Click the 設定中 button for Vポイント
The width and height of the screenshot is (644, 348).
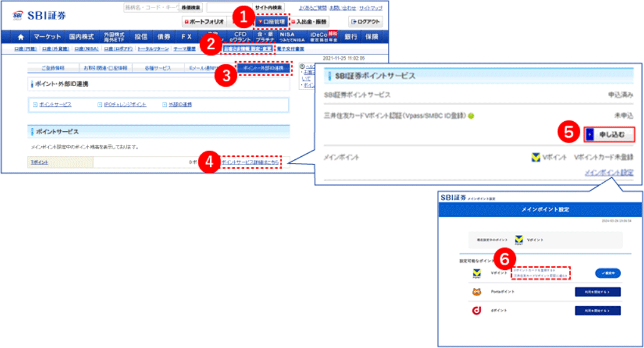coord(608,273)
